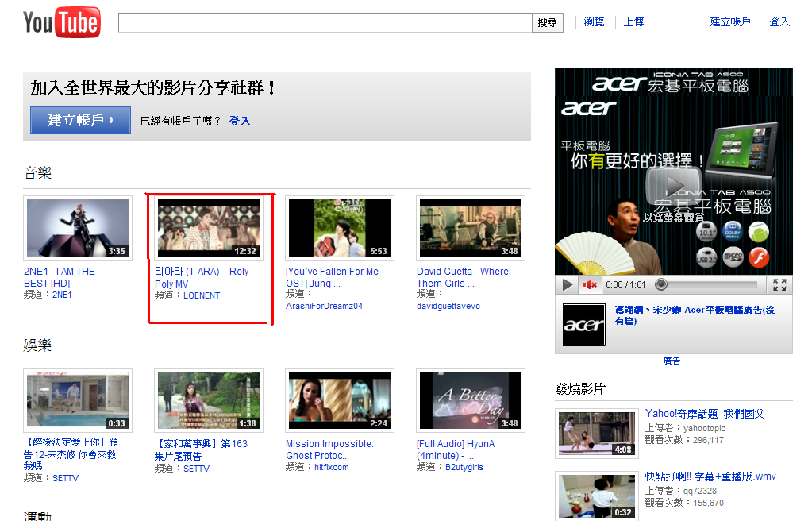Click the 2NE1 - I AM THE BEST title

pyautogui.click(x=60, y=277)
